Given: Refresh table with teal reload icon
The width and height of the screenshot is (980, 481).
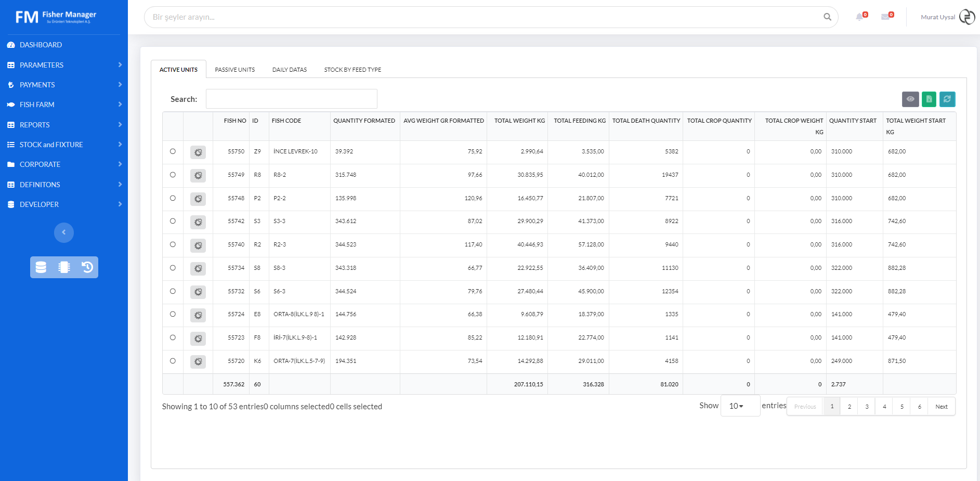Looking at the screenshot, I should (x=947, y=99).
